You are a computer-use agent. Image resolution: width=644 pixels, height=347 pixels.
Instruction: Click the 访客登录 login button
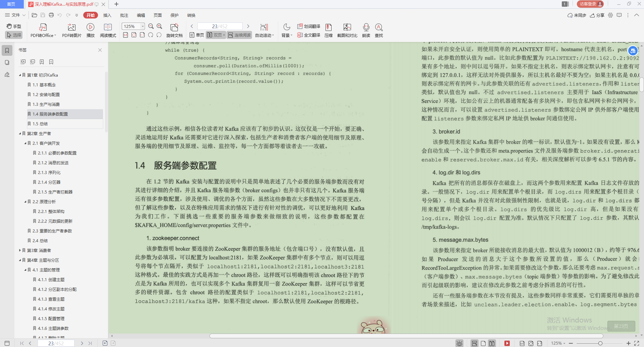[589, 4]
